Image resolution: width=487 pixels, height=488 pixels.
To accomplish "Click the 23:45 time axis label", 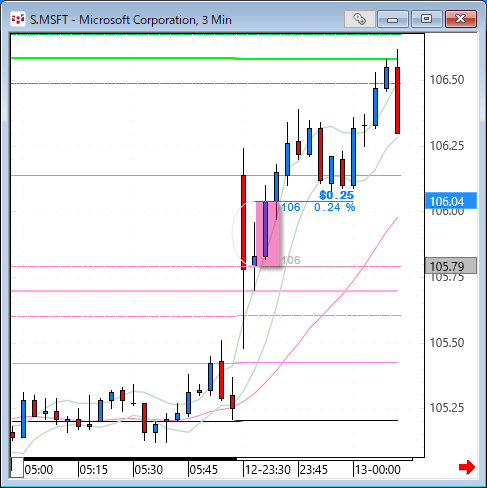I will pos(314,470).
